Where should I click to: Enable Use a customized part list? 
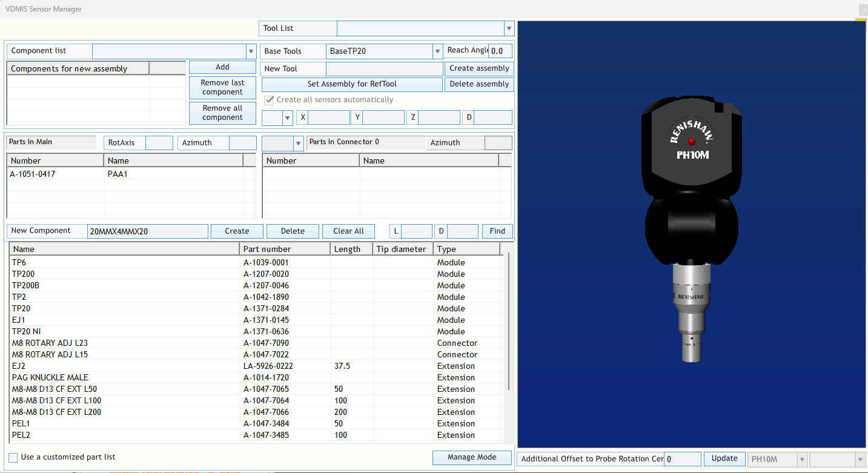point(13,457)
